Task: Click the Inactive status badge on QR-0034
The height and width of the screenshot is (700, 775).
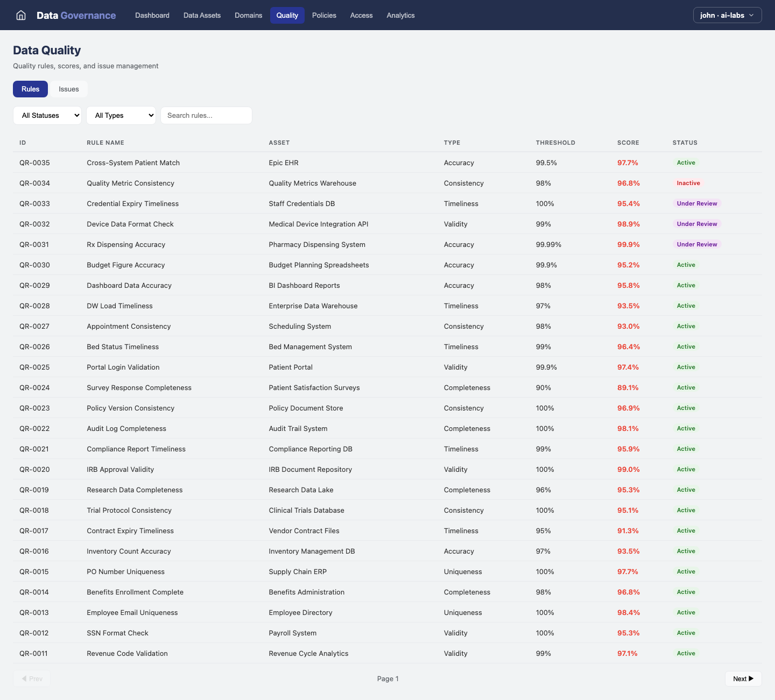Action: [x=688, y=183]
